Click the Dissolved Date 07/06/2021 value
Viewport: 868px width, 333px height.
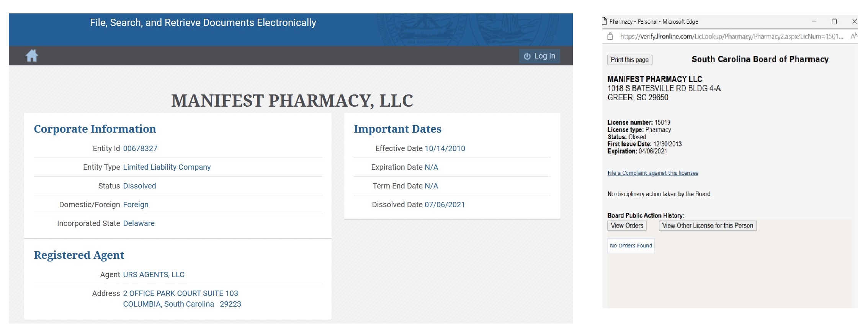click(445, 205)
